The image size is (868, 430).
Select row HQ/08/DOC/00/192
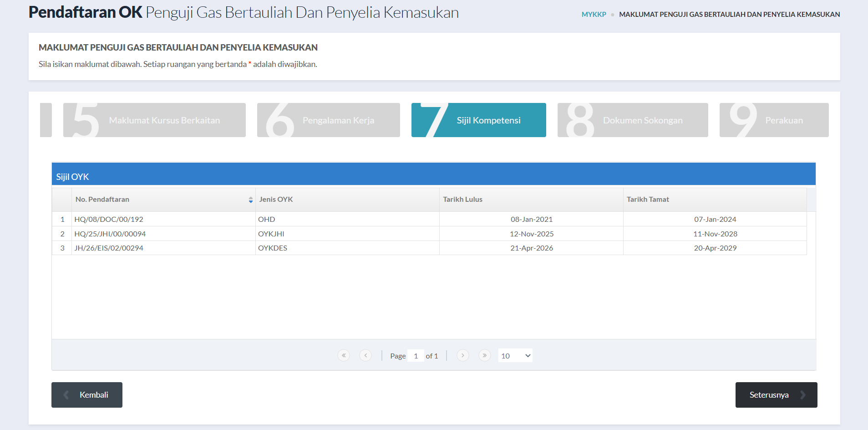tap(109, 220)
